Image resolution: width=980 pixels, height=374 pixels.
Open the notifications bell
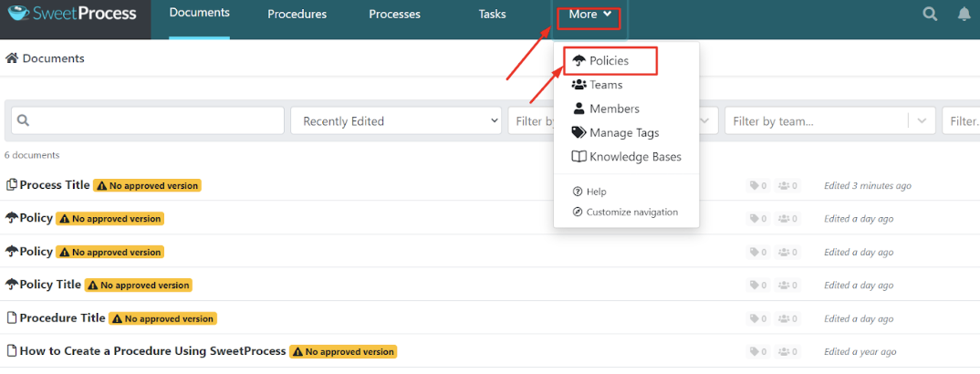964,14
